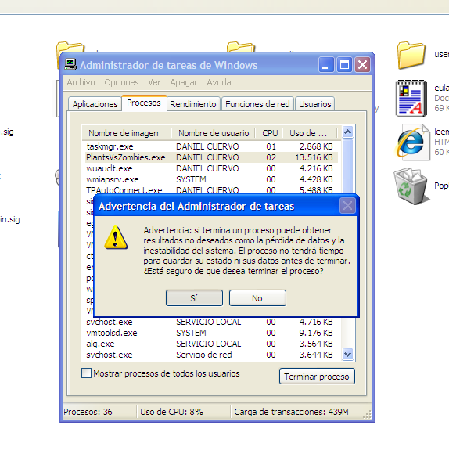
Task: Open the Funciones de red tab
Action: pos(257,104)
